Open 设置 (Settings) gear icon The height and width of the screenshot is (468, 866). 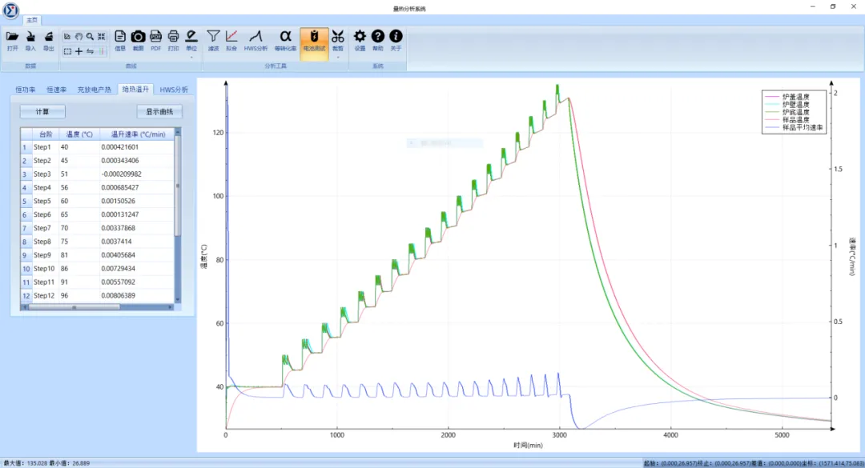(x=360, y=39)
